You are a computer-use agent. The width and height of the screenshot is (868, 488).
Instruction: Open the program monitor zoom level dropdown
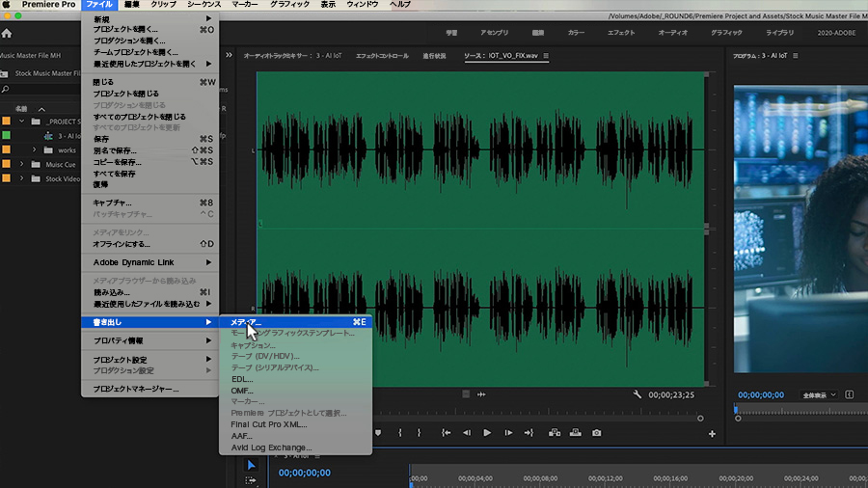pos(819,394)
